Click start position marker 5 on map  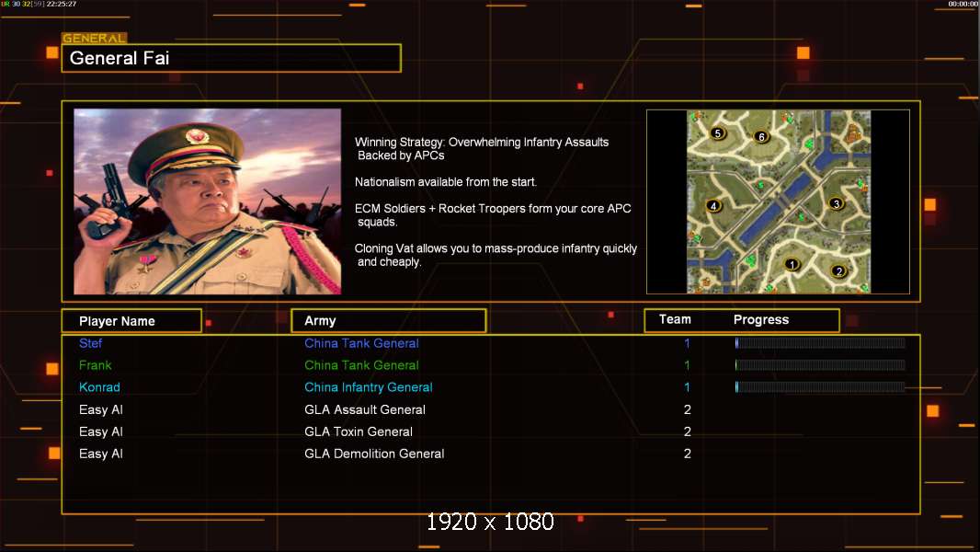pos(718,132)
